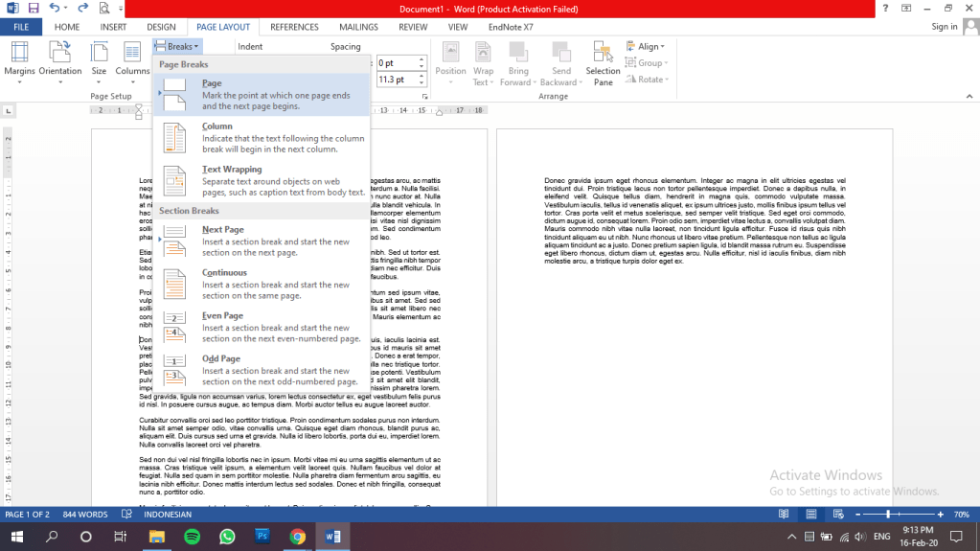Click the INDONESIAN language indicator
The height and width of the screenshot is (551, 980).
click(168, 515)
